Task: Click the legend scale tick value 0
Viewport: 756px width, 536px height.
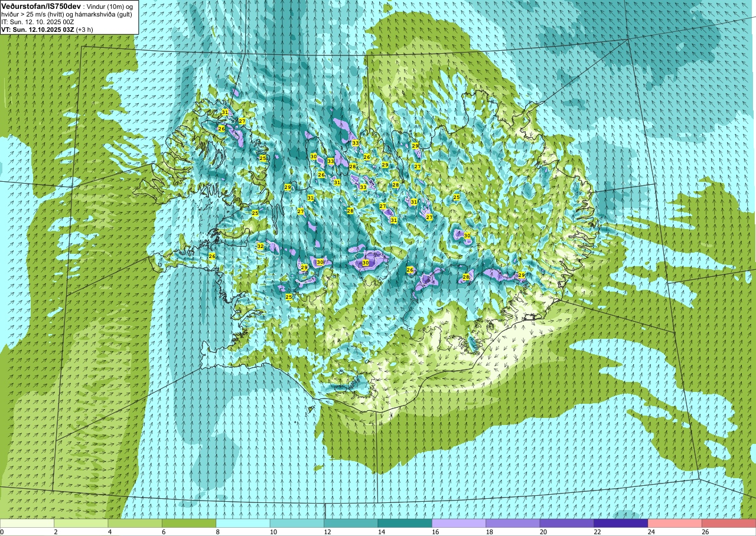Action: 2,532
